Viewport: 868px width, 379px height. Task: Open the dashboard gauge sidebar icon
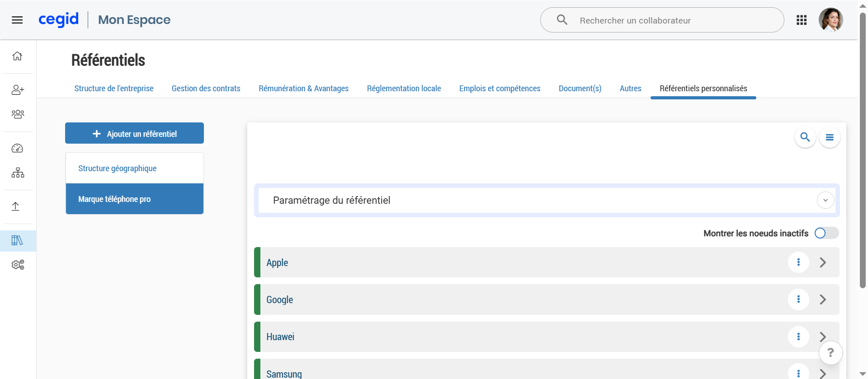click(x=17, y=148)
